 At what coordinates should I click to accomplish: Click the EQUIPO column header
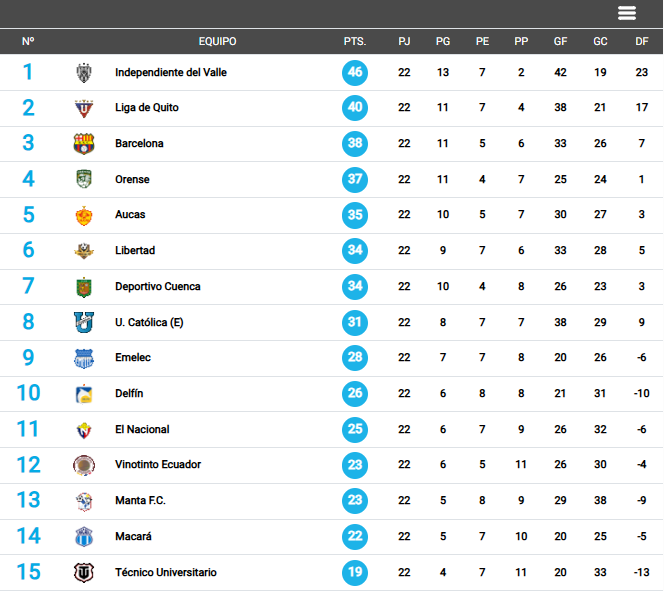[x=217, y=41]
